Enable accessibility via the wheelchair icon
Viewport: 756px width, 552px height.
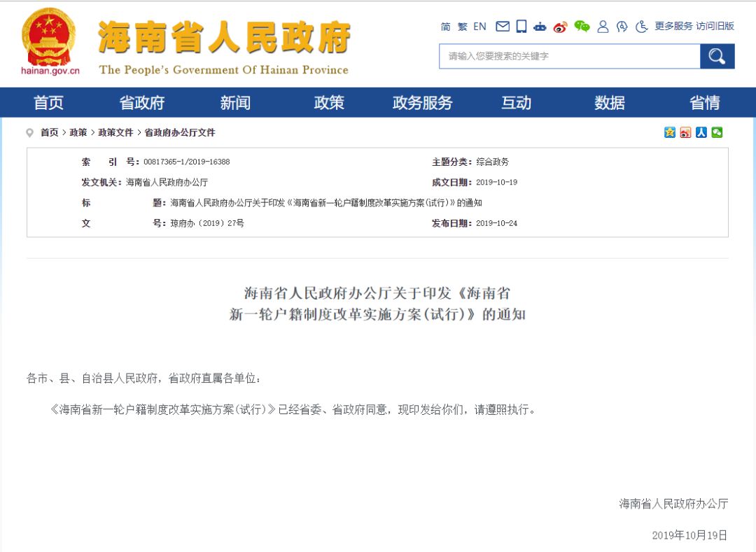[x=641, y=27]
